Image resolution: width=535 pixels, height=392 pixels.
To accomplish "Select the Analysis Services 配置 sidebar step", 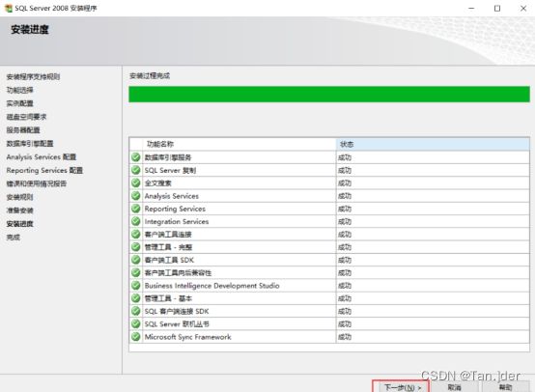I will 42,157.
